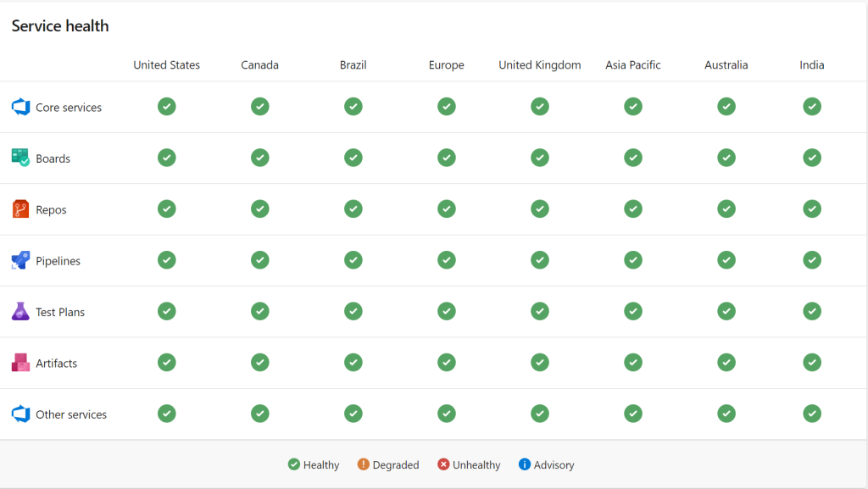
Task: Click the Unhealthy icon in the legend
Action: 443,464
